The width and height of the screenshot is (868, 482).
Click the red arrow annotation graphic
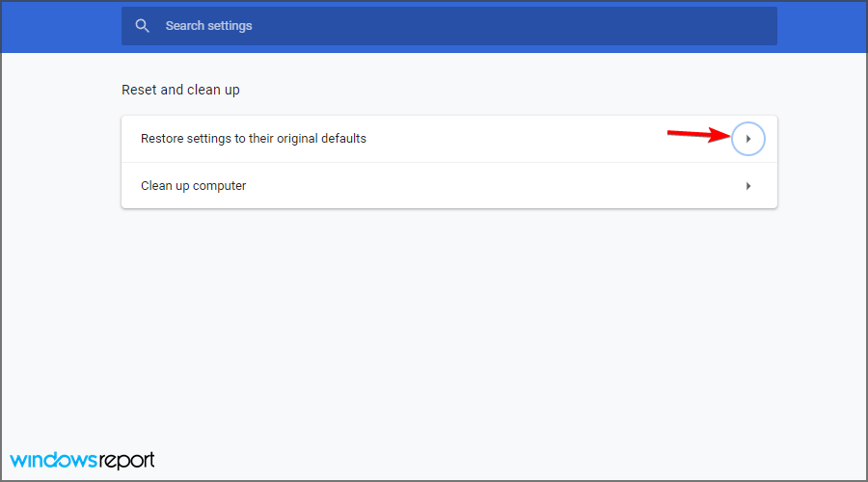point(698,134)
